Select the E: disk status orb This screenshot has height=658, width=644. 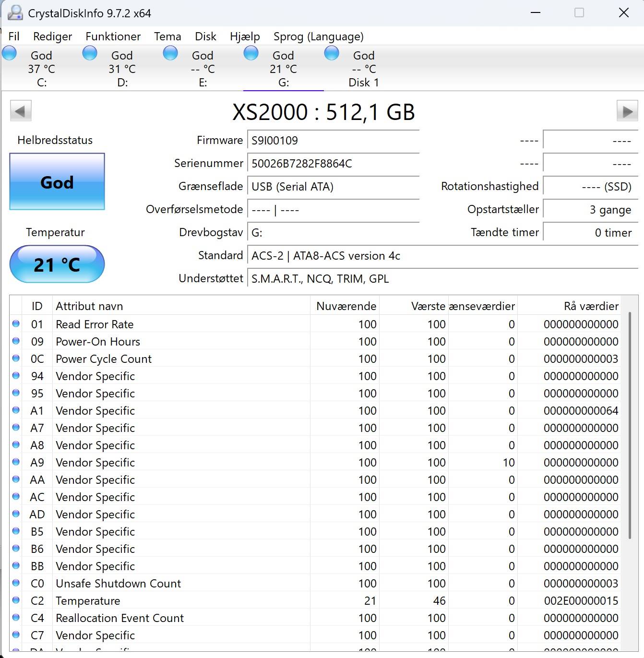tap(170, 53)
